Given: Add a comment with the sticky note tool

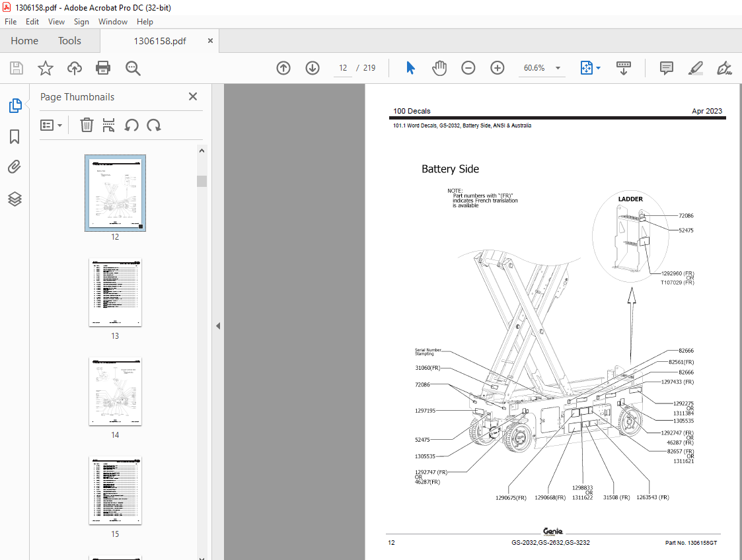Looking at the screenshot, I should point(666,68).
